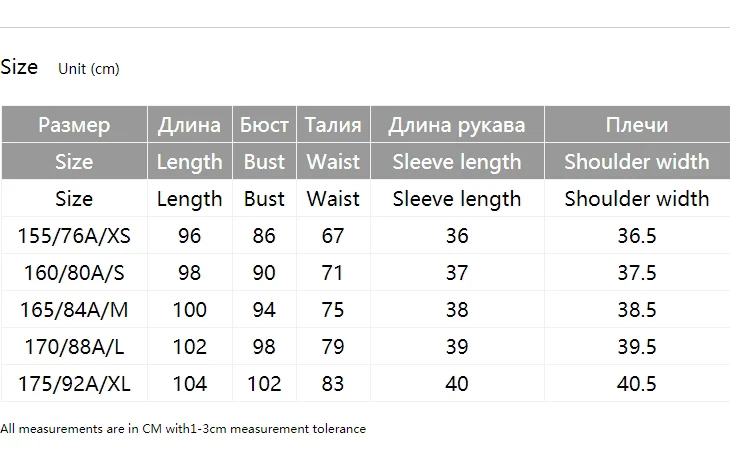Click the "Талия" column header

point(333,125)
